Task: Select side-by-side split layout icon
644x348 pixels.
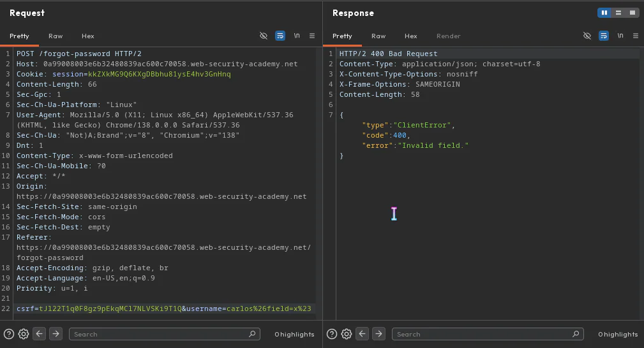Action: pyautogui.click(x=604, y=13)
